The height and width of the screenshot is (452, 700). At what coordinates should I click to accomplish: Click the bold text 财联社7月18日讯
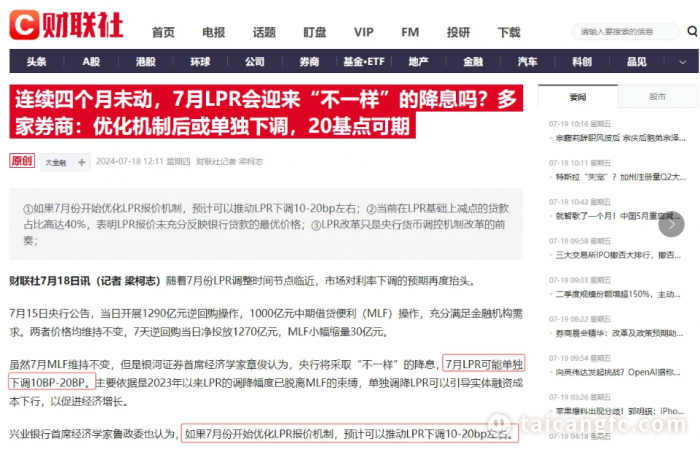point(50,281)
